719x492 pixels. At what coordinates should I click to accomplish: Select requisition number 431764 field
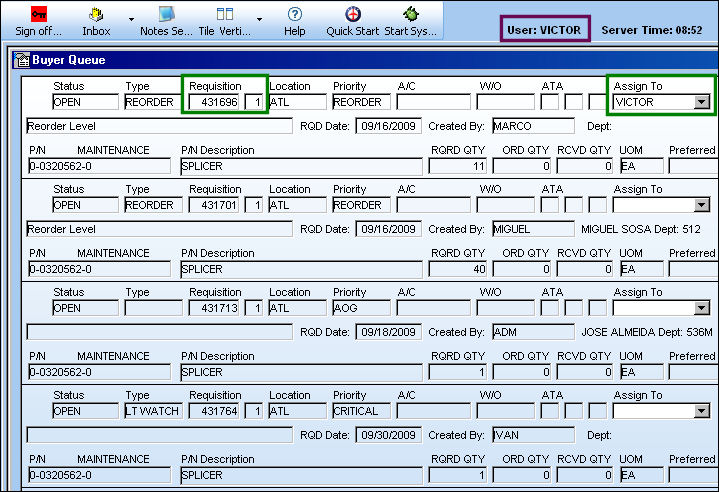(214, 411)
